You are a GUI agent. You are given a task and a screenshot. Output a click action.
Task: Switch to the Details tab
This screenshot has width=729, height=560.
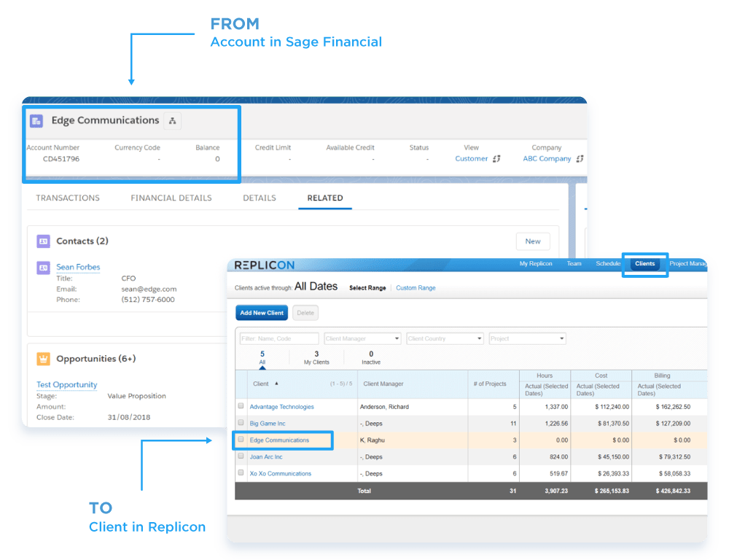pyautogui.click(x=260, y=198)
